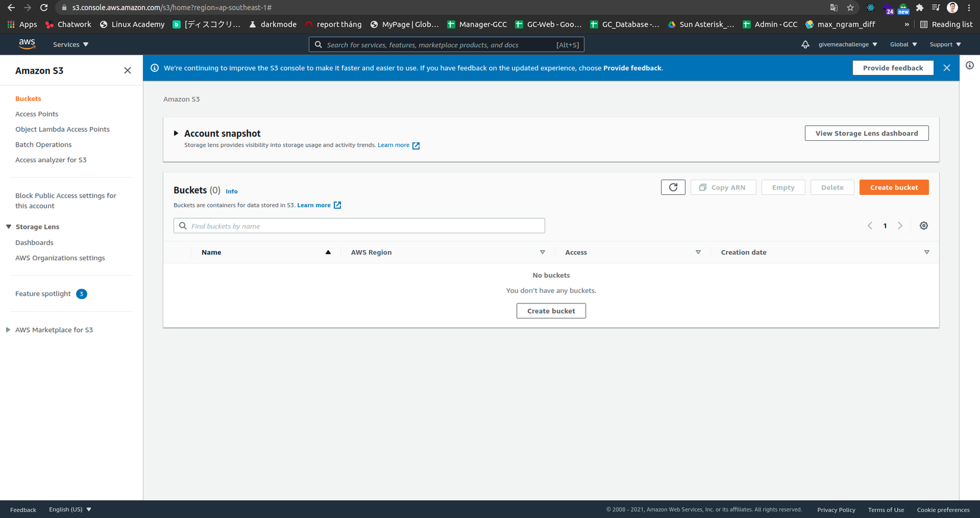Sort buckets by Creation date column
Viewport: 980px width, 518px height.
click(x=825, y=252)
